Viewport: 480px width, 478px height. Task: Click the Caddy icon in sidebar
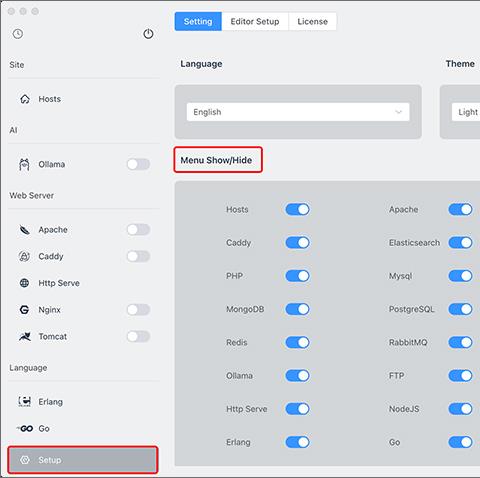[x=24, y=256]
